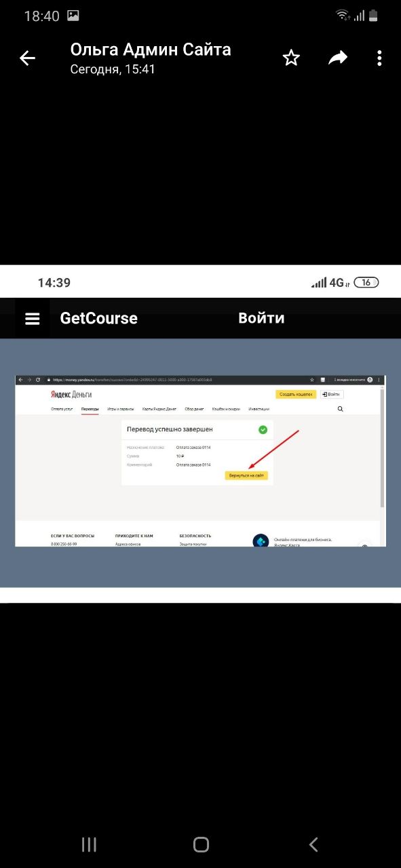Click the yellow Вернуться на сайт button
This screenshot has height=868, width=401.
tap(247, 475)
